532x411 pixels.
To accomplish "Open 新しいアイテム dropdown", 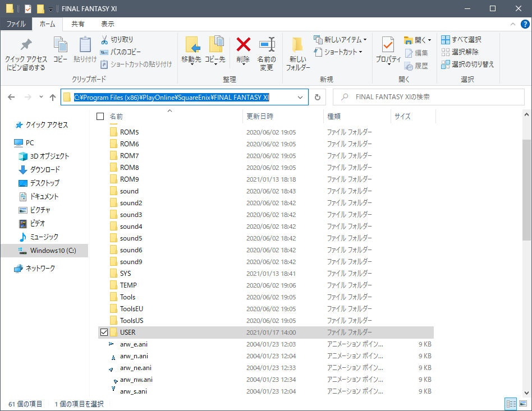I will [340, 40].
